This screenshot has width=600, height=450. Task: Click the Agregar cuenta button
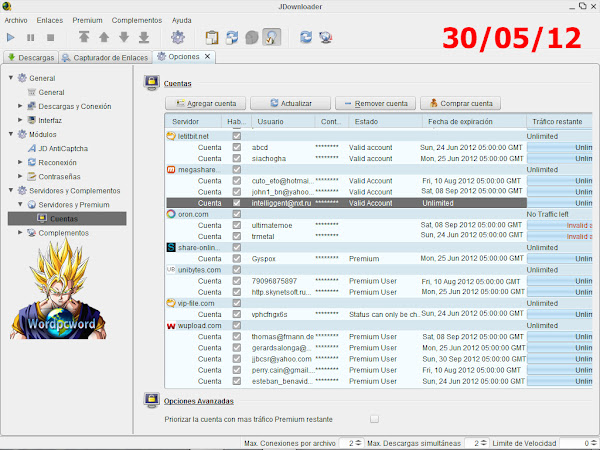tap(205, 103)
